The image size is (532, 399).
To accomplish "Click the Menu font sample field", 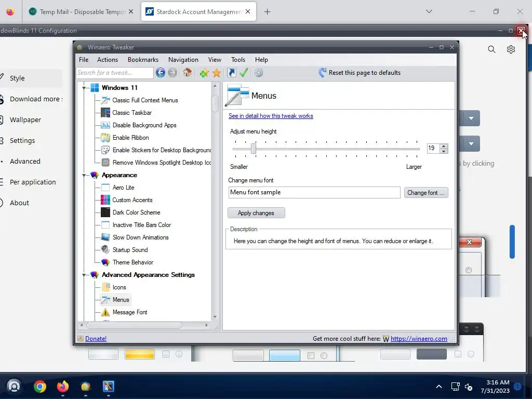I will coord(314,192).
